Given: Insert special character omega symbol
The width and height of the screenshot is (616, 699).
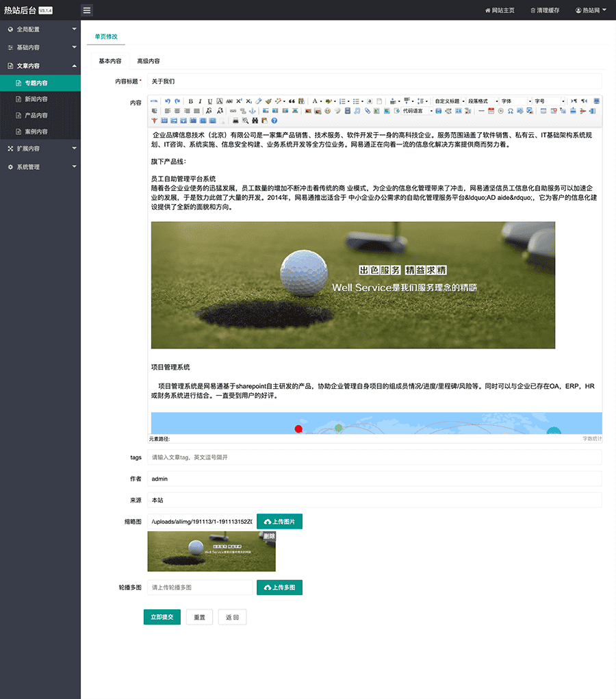Looking at the screenshot, I should [511, 111].
